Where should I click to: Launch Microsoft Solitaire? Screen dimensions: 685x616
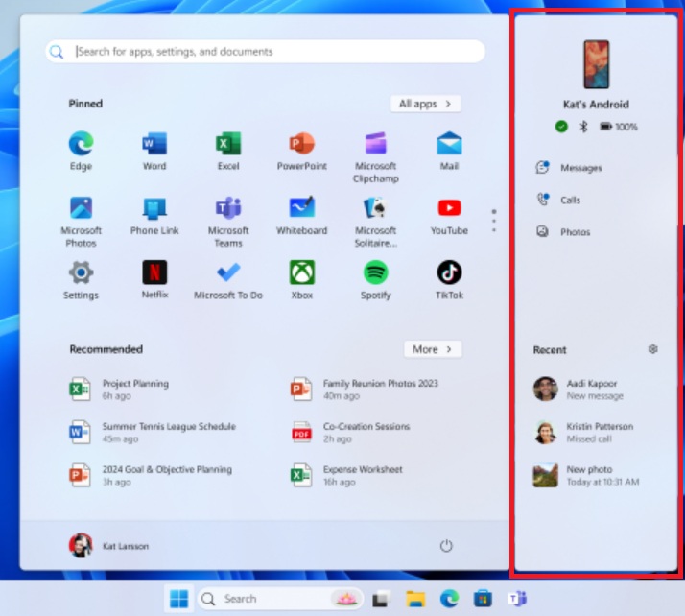coord(375,222)
